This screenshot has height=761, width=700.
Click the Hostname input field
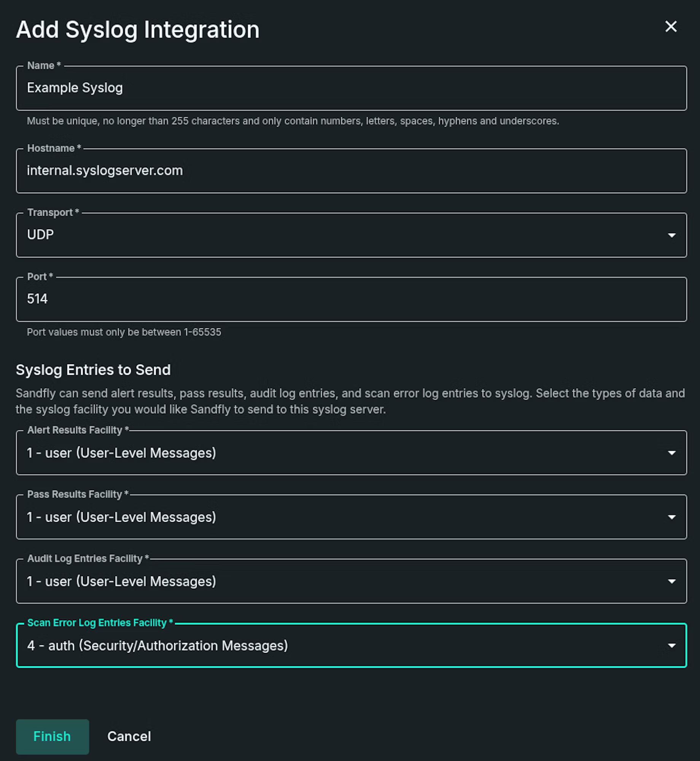(351, 170)
